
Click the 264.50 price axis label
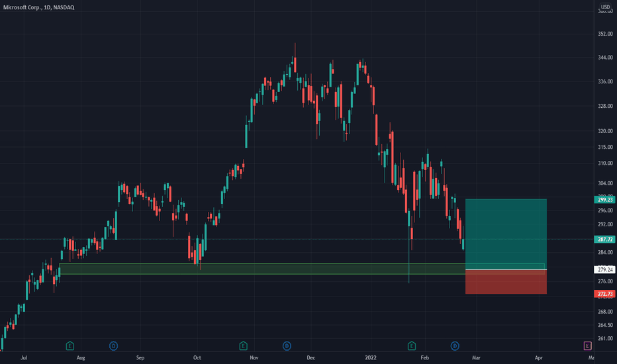pyautogui.click(x=605, y=325)
